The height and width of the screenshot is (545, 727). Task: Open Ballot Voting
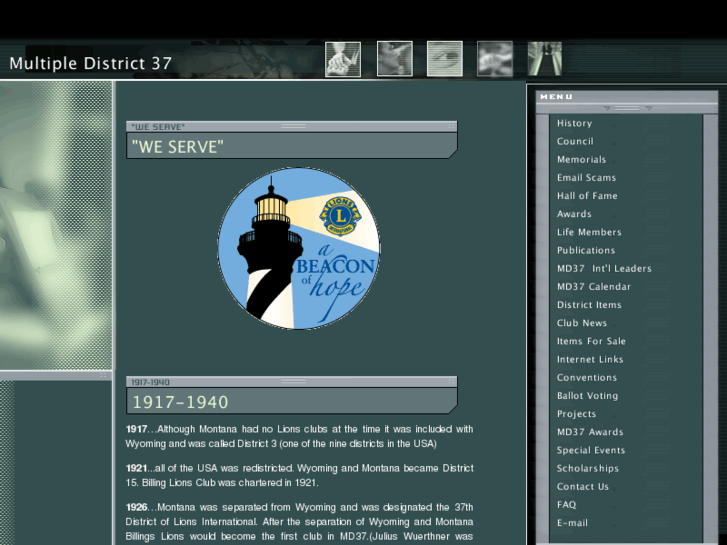587,396
